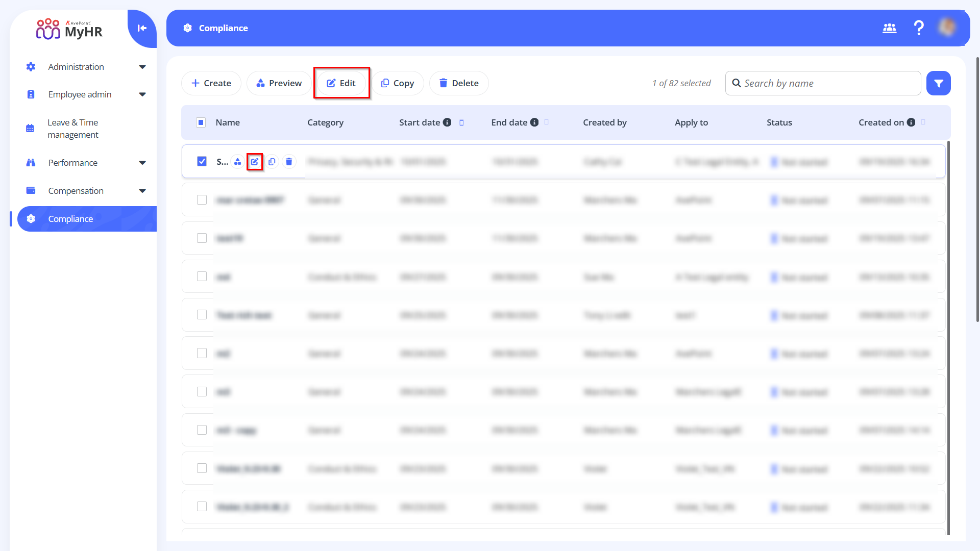The height and width of the screenshot is (551, 980).
Task: Click the inline edit pencil icon in row
Action: 255,162
